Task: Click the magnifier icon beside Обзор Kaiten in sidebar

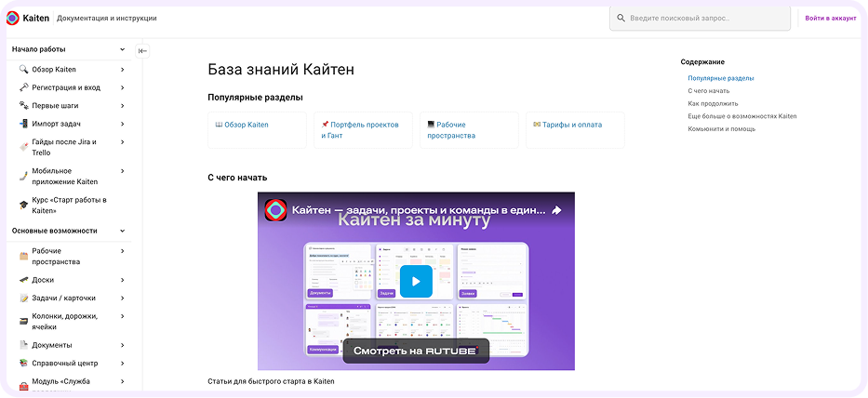Action: [x=24, y=70]
